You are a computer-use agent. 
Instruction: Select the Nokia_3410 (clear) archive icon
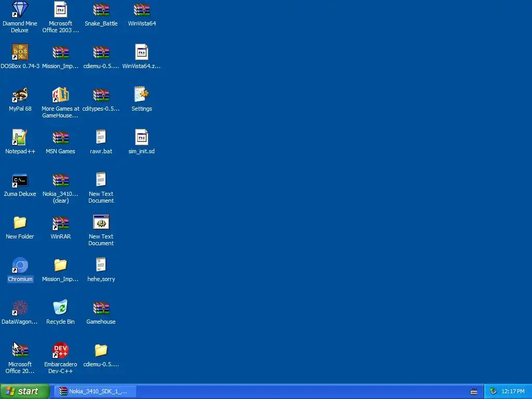click(x=60, y=180)
